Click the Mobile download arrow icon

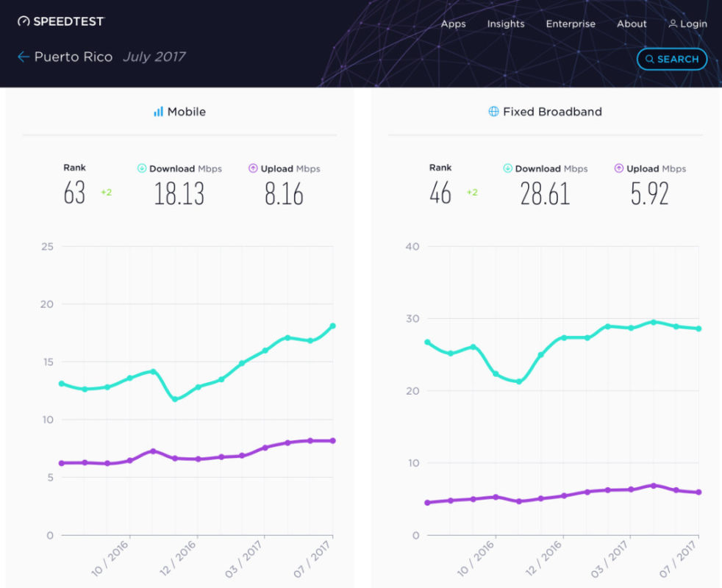click(x=142, y=169)
